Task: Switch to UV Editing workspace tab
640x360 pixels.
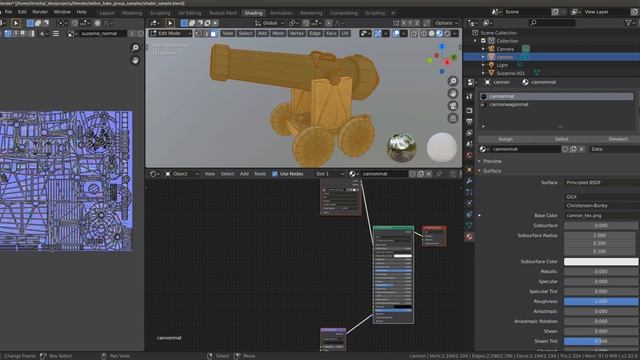Action: coord(189,13)
